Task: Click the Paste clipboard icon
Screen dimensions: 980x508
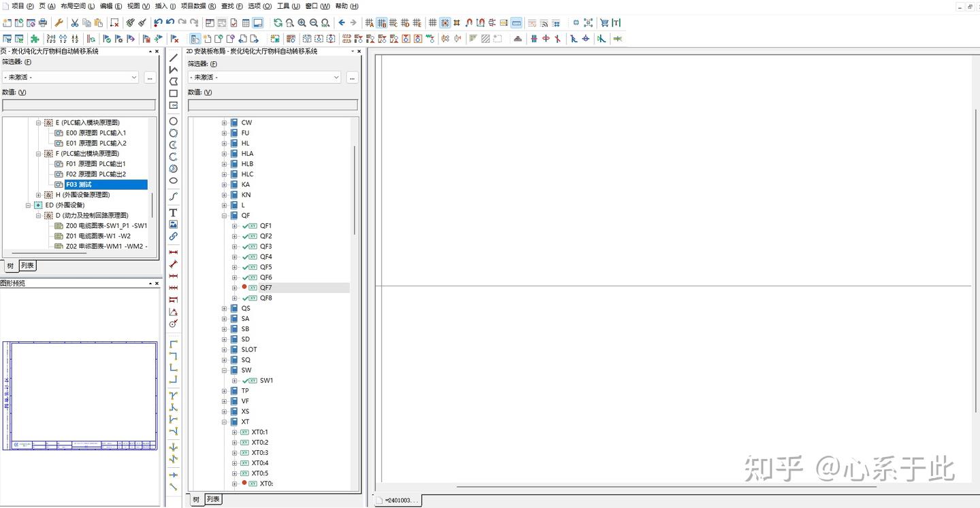Action: click(x=99, y=22)
